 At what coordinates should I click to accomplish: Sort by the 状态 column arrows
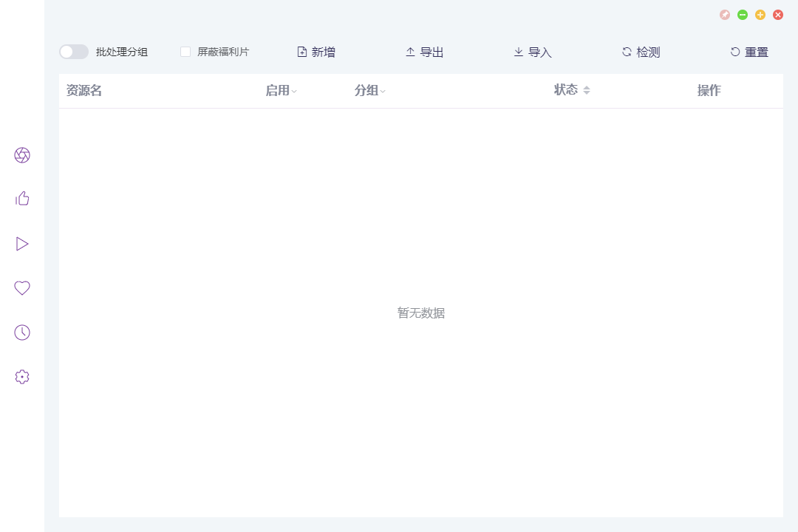point(587,90)
